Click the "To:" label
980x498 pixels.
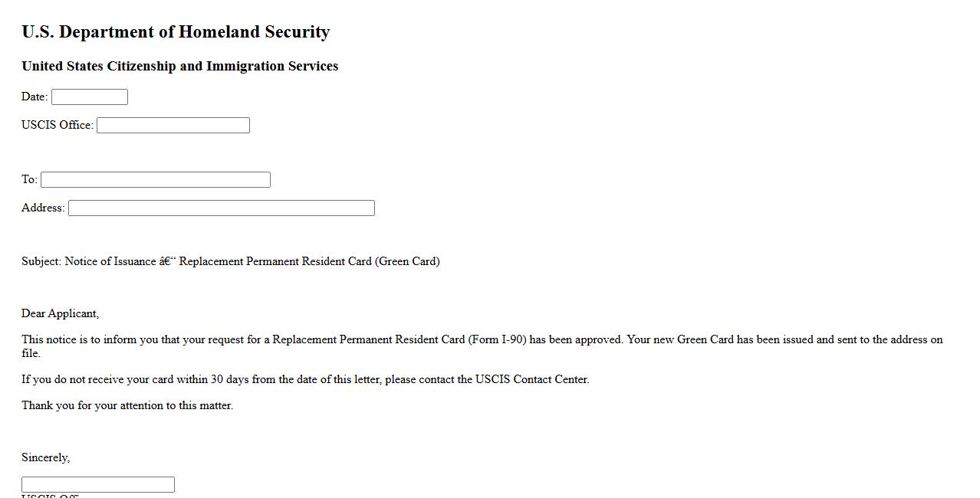click(29, 179)
